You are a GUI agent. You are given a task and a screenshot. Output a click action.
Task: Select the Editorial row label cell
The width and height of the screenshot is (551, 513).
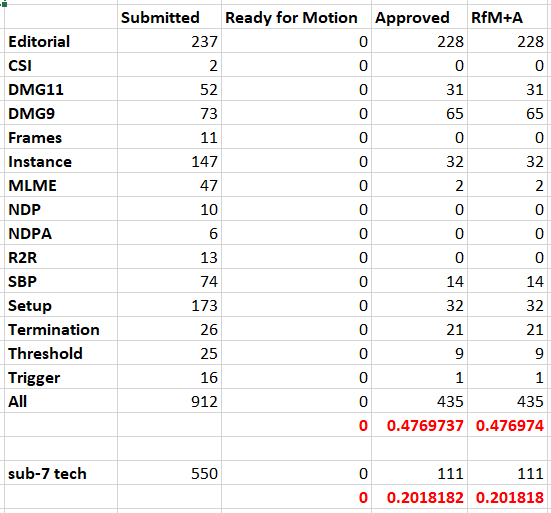coord(61,41)
